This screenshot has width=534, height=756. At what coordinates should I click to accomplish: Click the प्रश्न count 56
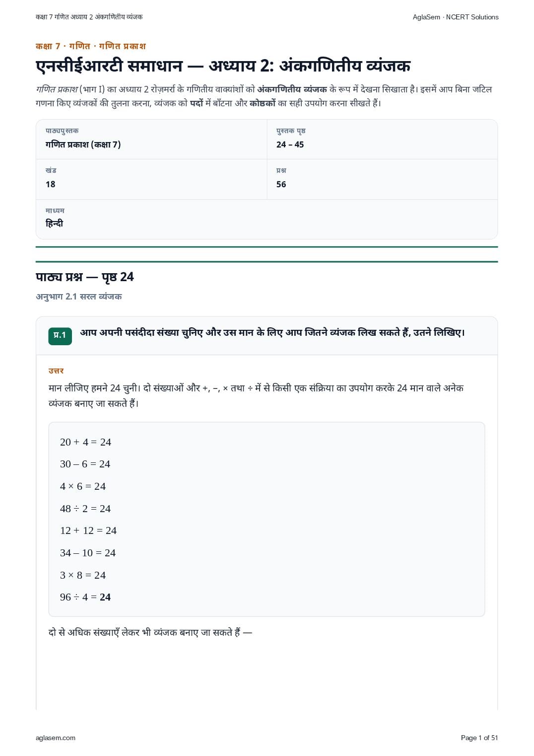(x=281, y=184)
